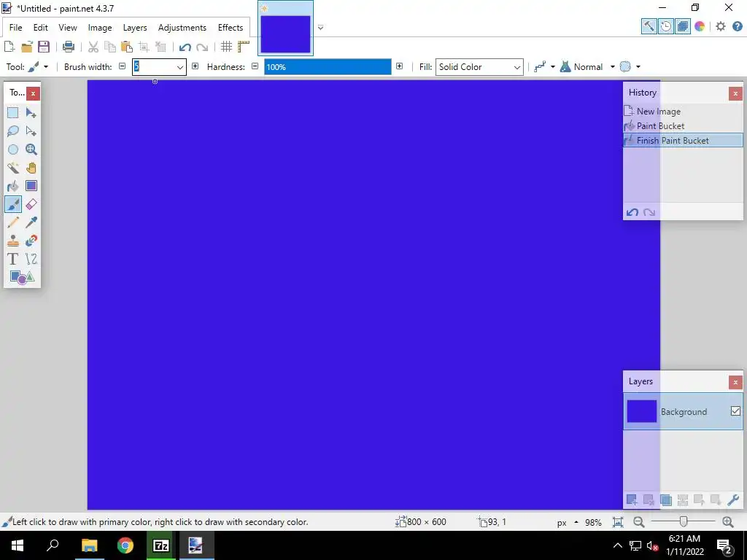This screenshot has height=560, width=747.
Task: Select the blue Untitled image thumbnail
Action: click(285, 34)
